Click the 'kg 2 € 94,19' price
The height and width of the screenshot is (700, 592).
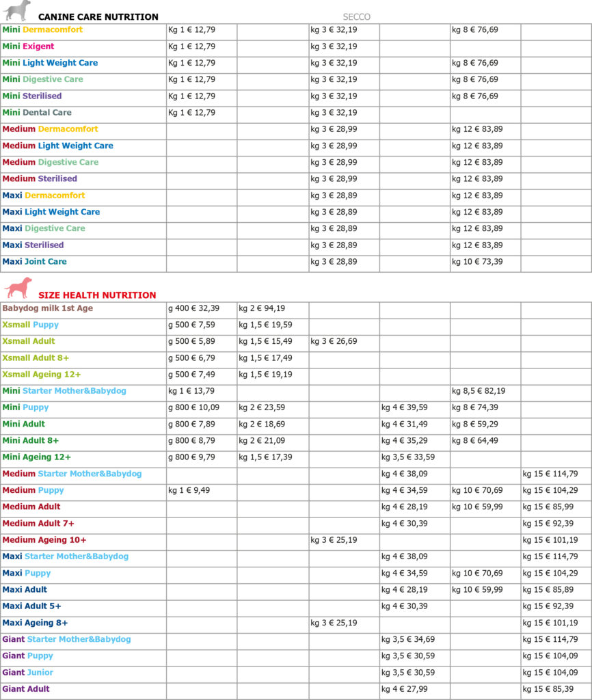click(x=262, y=308)
